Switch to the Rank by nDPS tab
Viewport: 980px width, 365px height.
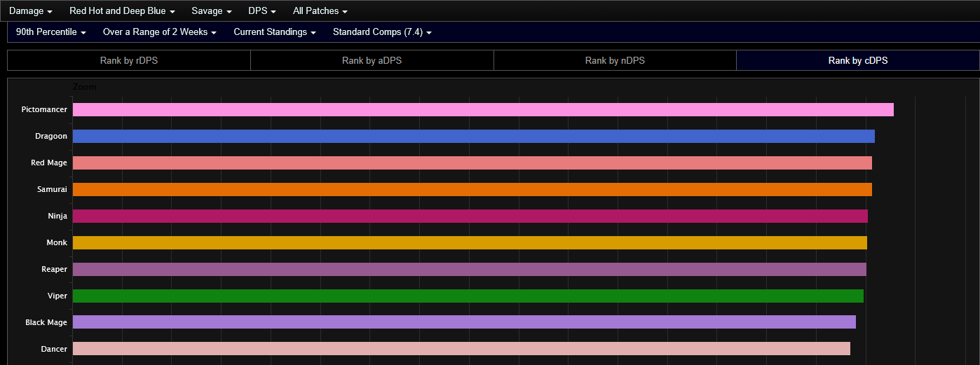[x=615, y=60]
